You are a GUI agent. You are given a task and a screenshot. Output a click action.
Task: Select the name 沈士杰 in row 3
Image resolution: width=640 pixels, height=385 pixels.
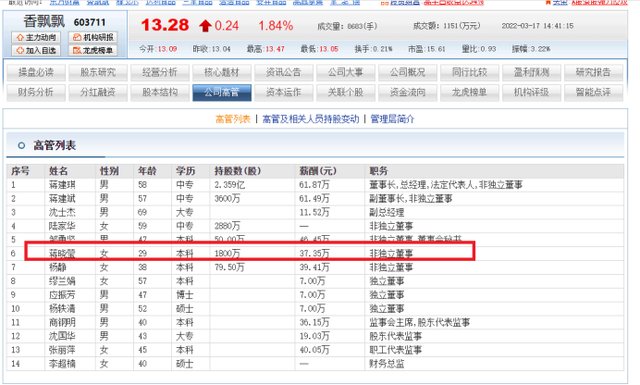pyautogui.click(x=62, y=212)
